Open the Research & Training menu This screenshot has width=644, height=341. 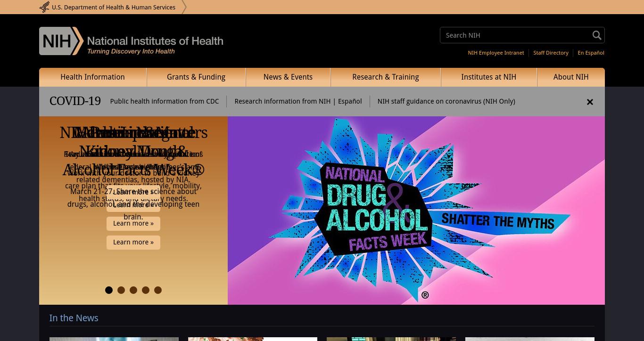386,77
